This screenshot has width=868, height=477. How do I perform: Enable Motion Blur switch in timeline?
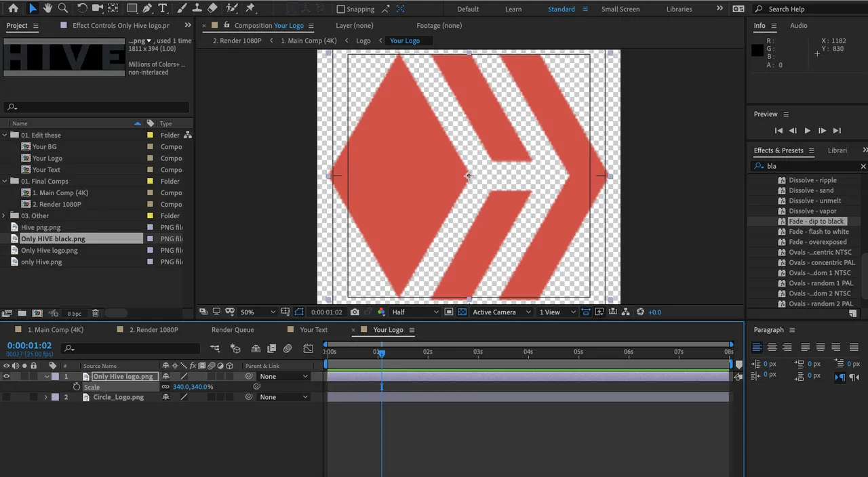pyautogui.click(x=288, y=348)
